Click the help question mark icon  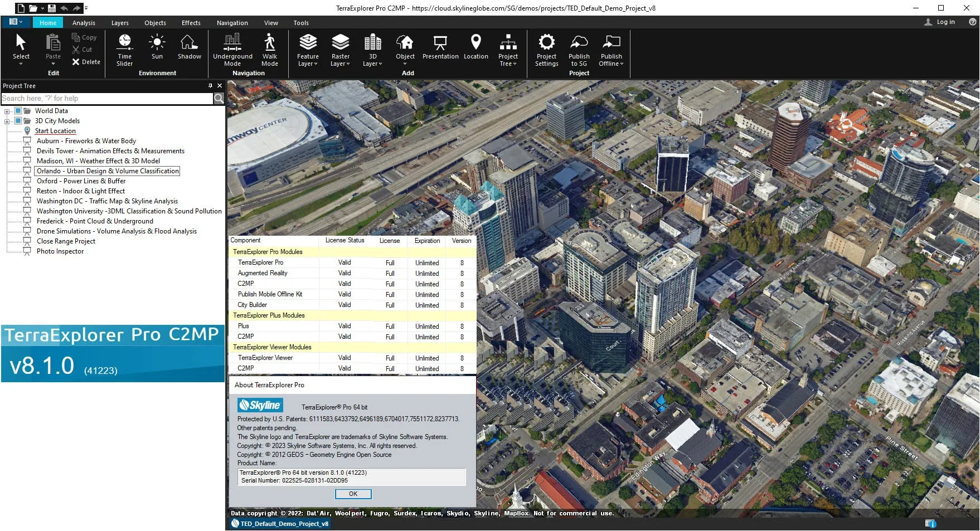pos(972,22)
